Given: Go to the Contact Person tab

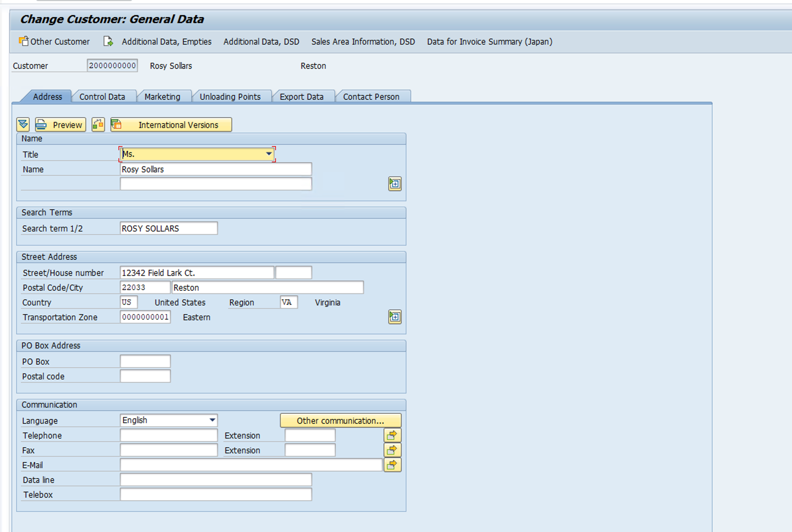Looking at the screenshot, I should (x=371, y=97).
